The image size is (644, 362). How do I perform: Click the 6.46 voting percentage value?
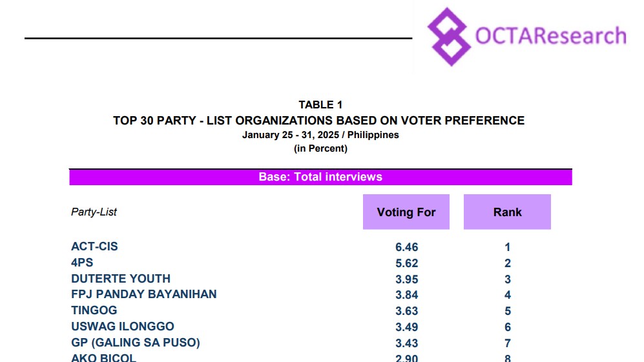406,247
